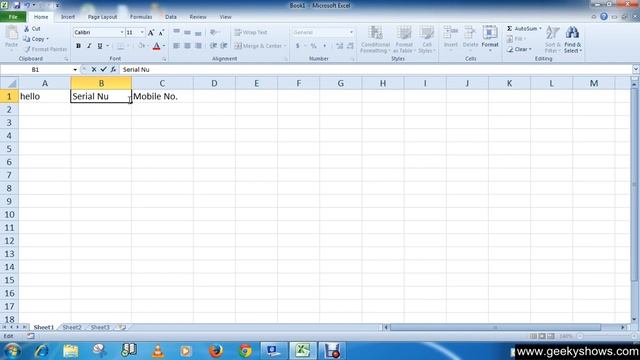The width and height of the screenshot is (640, 360).
Task: Toggle Bold formatting
Action: coord(78,46)
